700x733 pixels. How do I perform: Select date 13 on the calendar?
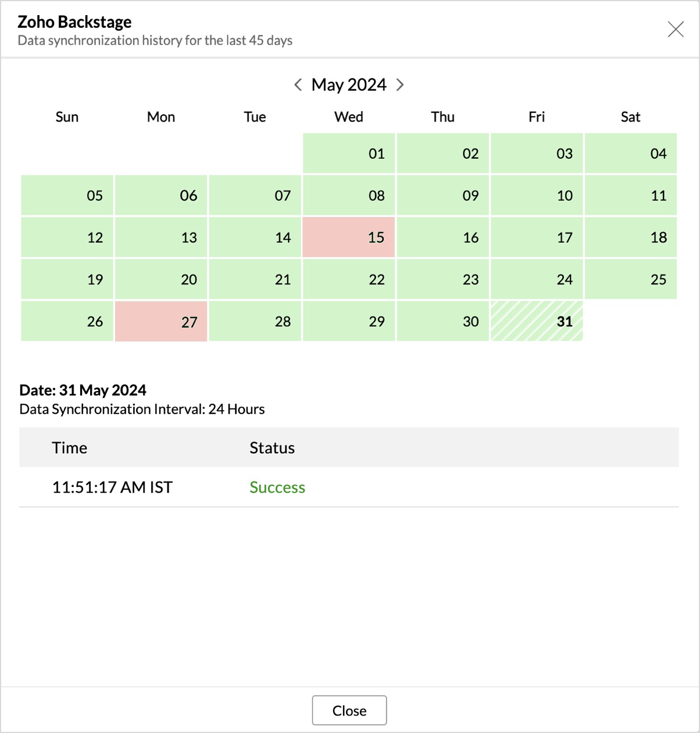point(161,237)
